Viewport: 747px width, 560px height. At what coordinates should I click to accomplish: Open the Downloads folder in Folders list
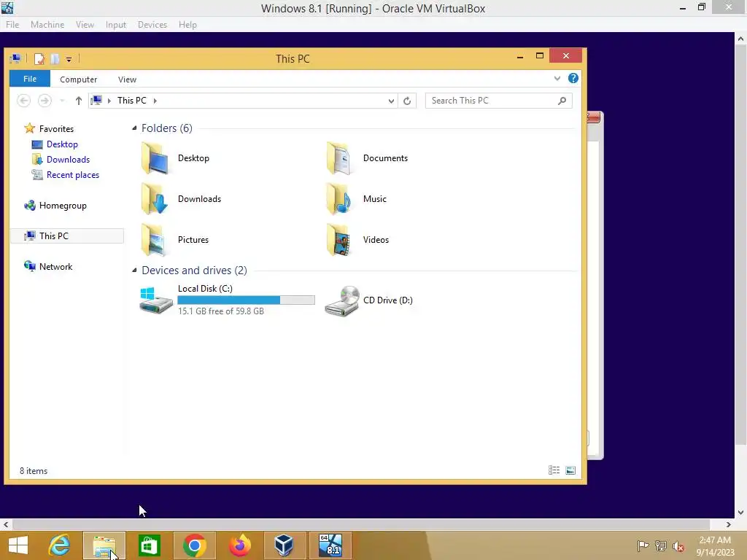(181, 199)
